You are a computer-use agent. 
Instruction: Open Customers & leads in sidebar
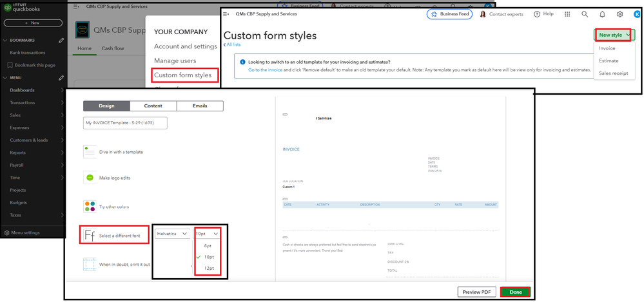[29, 140]
